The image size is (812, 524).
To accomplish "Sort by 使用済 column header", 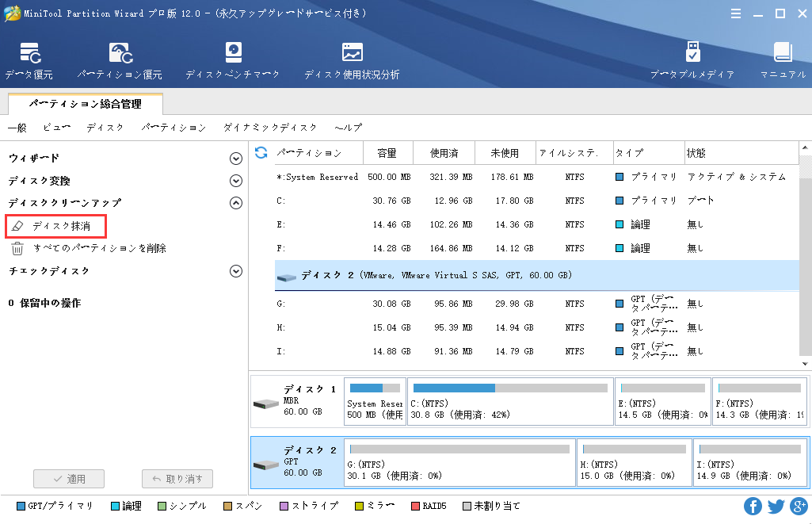I will (444, 153).
